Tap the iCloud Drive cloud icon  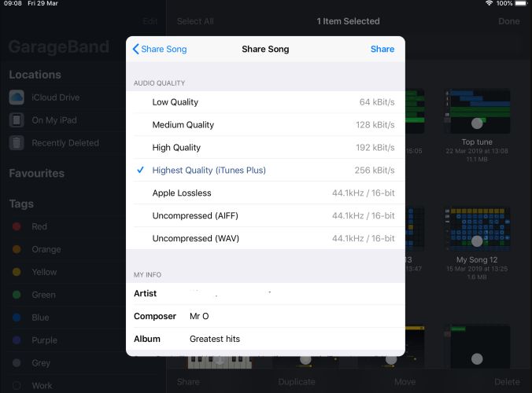click(17, 97)
